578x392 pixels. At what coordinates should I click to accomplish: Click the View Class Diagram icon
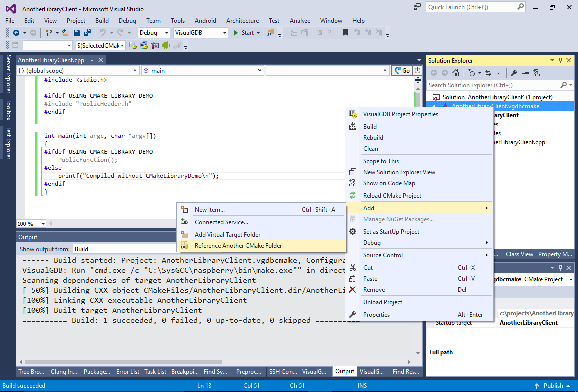[536, 73]
